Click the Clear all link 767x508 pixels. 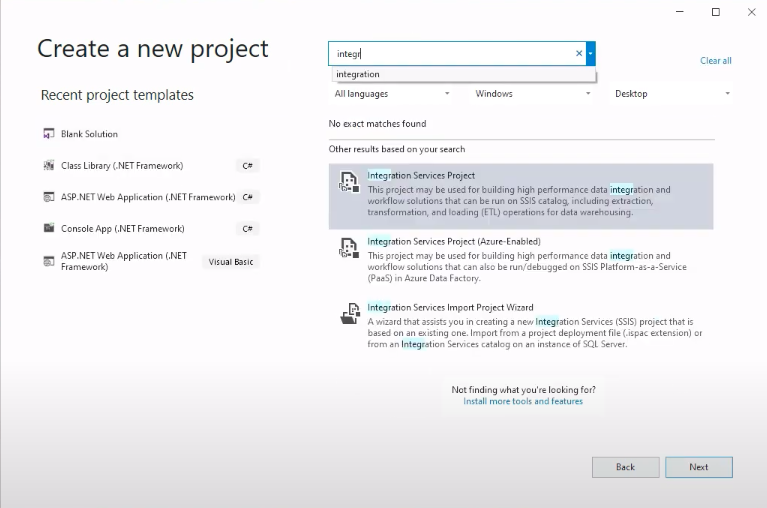click(716, 61)
